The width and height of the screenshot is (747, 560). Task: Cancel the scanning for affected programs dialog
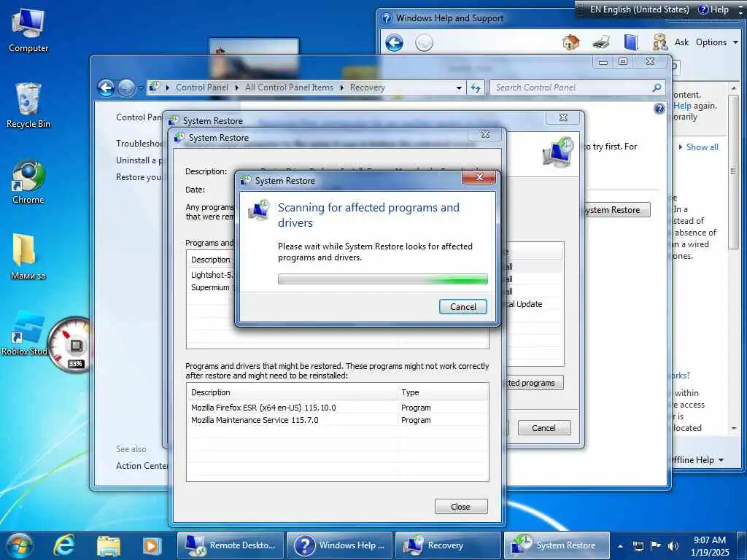point(462,307)
